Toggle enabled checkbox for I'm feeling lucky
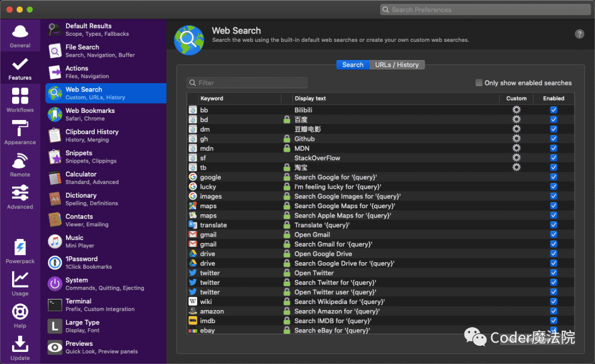 point(554,187)
